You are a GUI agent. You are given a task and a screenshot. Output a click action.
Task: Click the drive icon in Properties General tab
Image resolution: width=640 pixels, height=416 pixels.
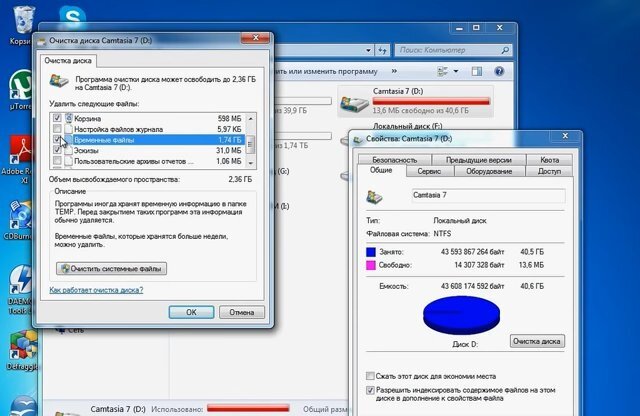[375, 197]
